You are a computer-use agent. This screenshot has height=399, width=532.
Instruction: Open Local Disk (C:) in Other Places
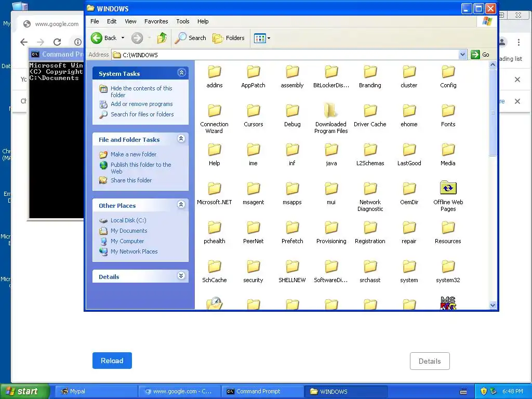pos(128,220)
